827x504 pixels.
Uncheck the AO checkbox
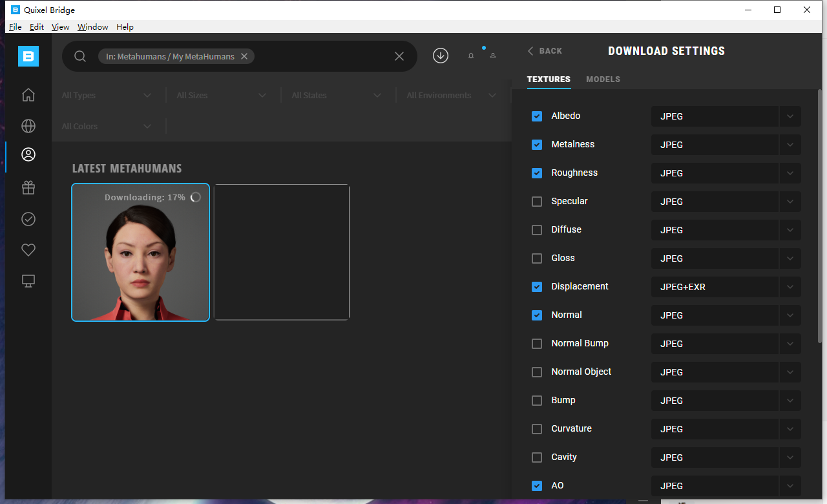[x=537, y=486]
